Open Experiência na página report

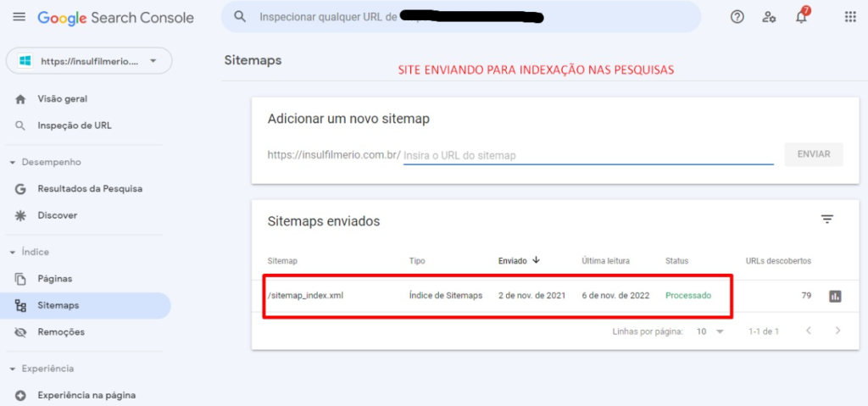point(86,396)
